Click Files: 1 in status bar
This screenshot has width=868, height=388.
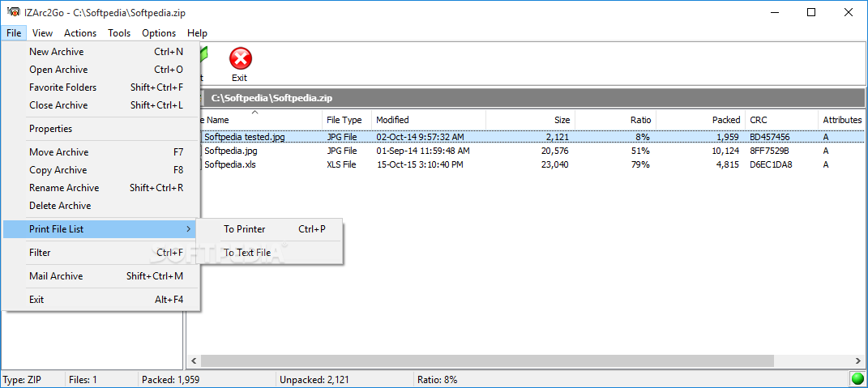[x=83, y=380]
